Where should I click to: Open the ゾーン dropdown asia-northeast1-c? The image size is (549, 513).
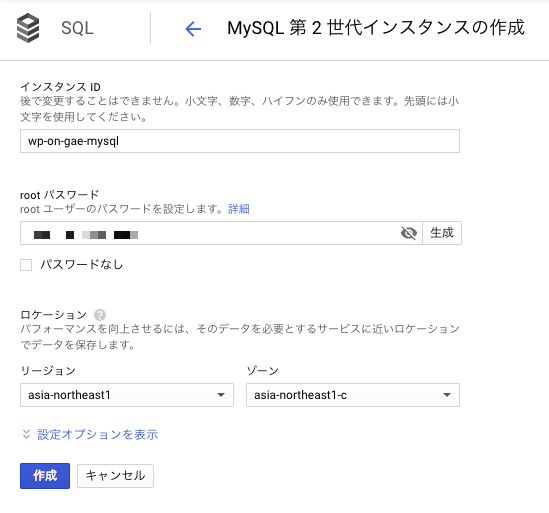pyautogui.click(x=353, y=395)
